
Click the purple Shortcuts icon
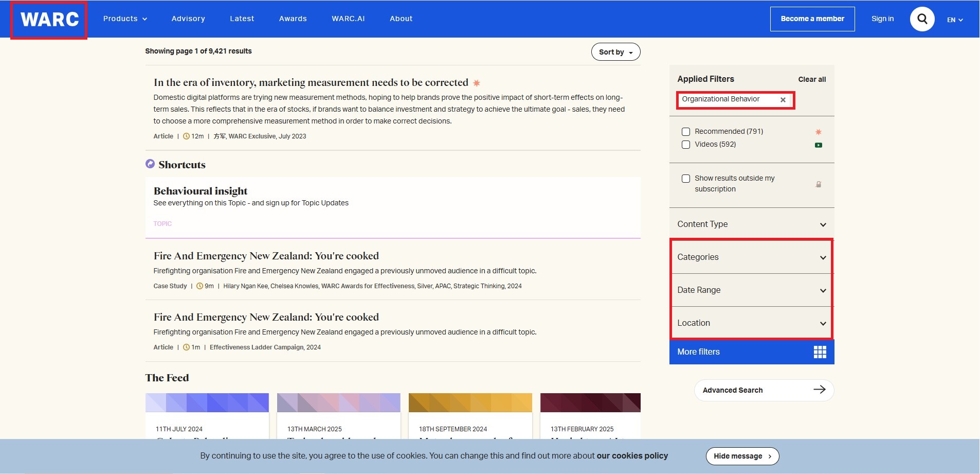tap(150, 164)
